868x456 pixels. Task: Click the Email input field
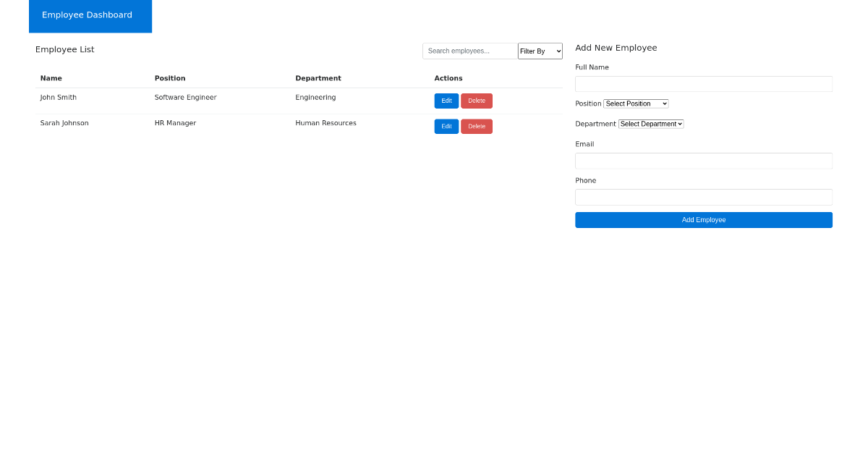click(703, 161)
